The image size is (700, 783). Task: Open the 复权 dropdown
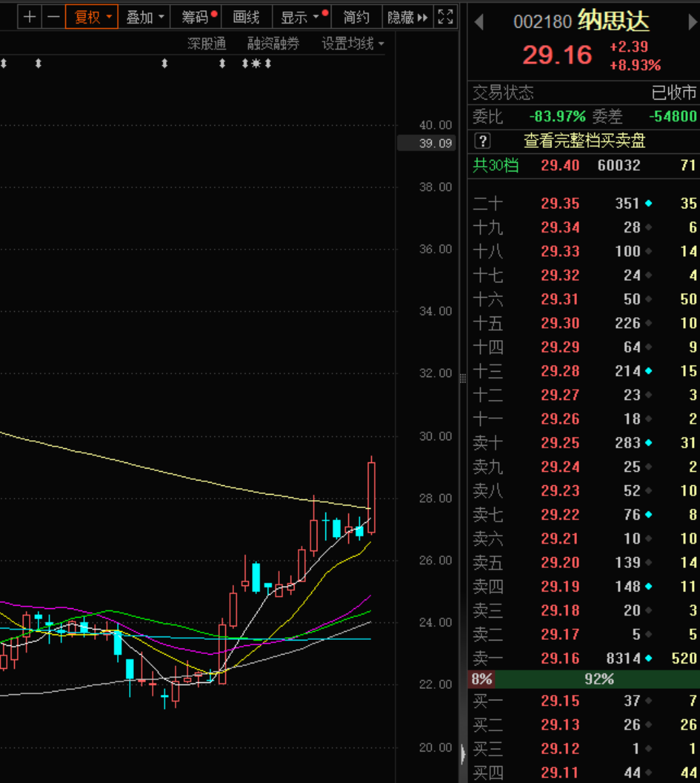(x=92, y=17)
